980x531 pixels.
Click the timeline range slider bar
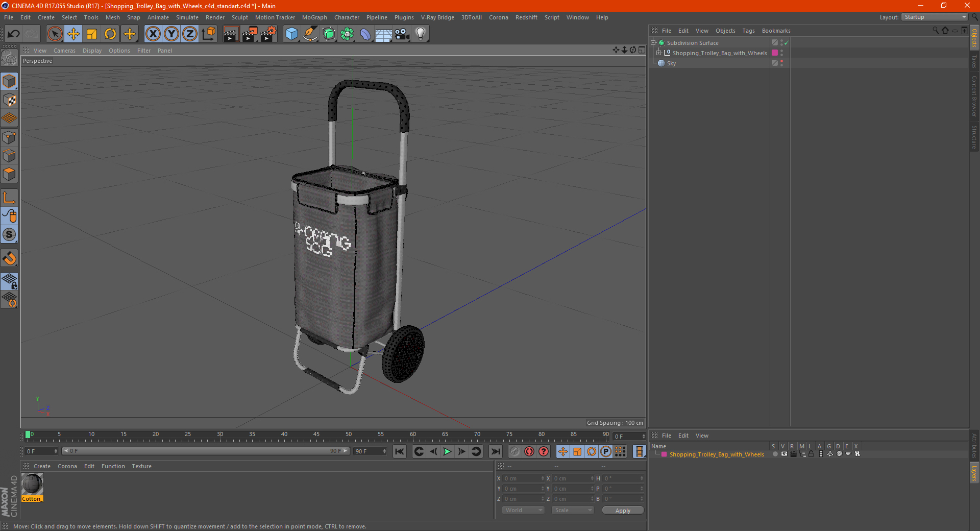click(x=206, y=451)
